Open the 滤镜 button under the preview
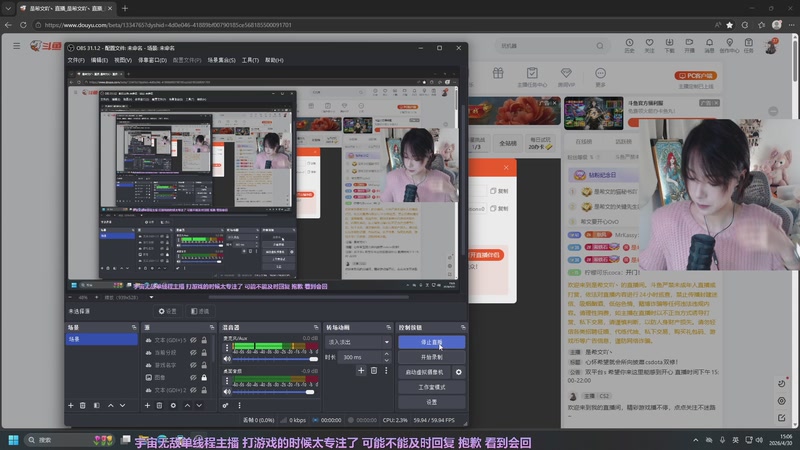The width and height of the screenshot is (800, 450). tap(200, 311)
